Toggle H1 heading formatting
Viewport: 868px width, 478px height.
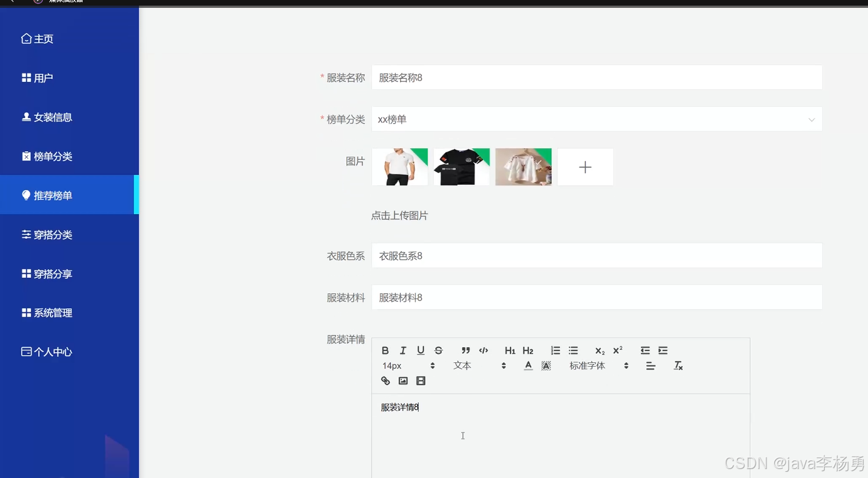pos(509,350)
